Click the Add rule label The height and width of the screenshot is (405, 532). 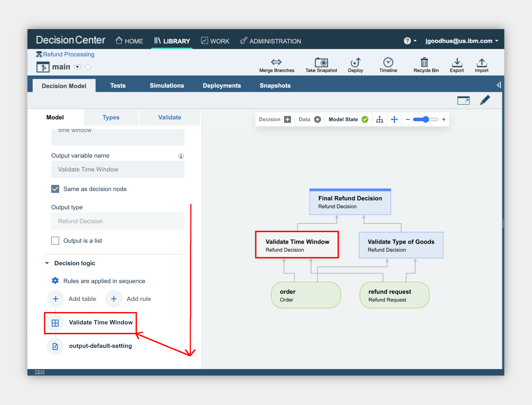click(x=139, y=299)
